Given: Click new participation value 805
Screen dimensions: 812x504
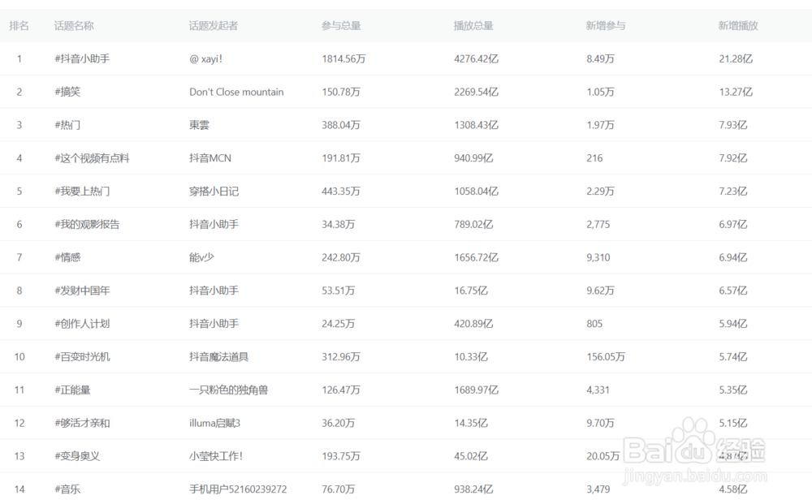Looking at the screenshot, I should point(594,324).
